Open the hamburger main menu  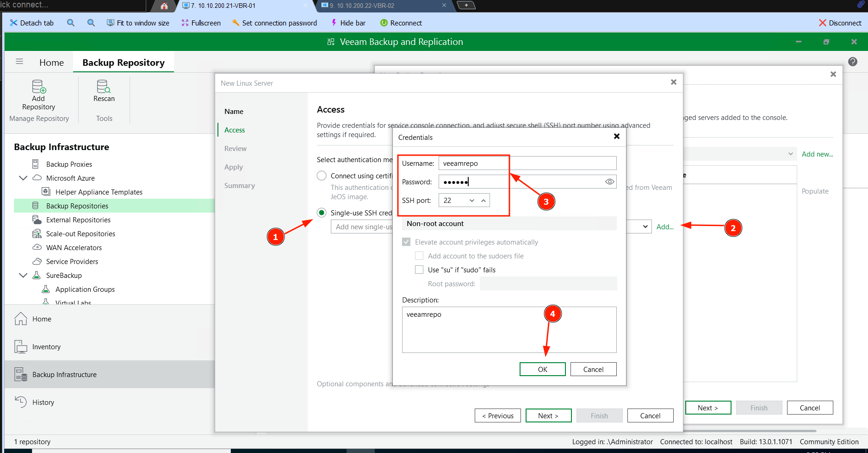coord(19,62)
